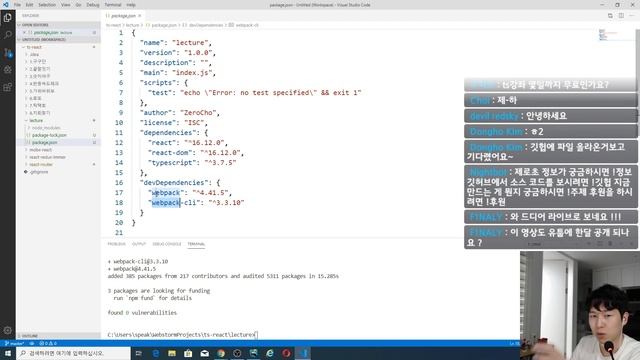Click the devDependencies breadcrumb segment
Image resolution: width=640 pixels, height=360 pixels.
[x=206, y=25]
